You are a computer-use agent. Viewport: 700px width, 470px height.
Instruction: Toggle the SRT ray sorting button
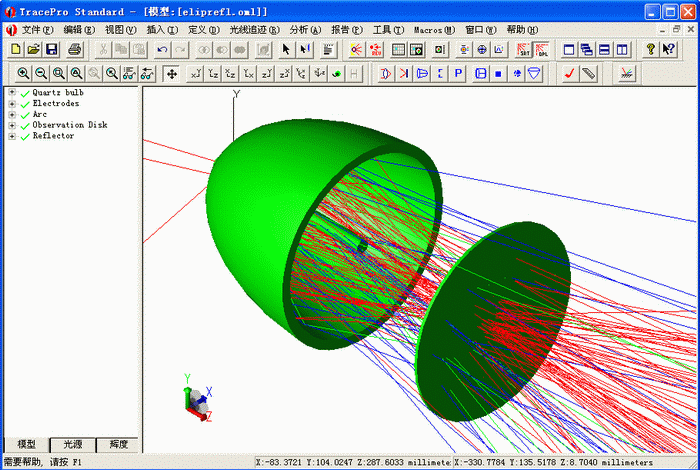pyautogui.click(x=523, y=50)
